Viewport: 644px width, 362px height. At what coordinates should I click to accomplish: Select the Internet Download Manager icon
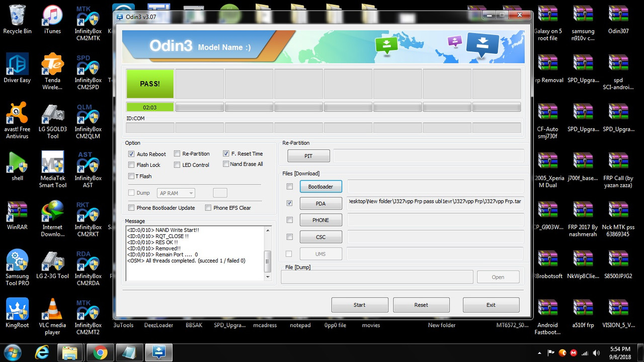pos(52,219)
